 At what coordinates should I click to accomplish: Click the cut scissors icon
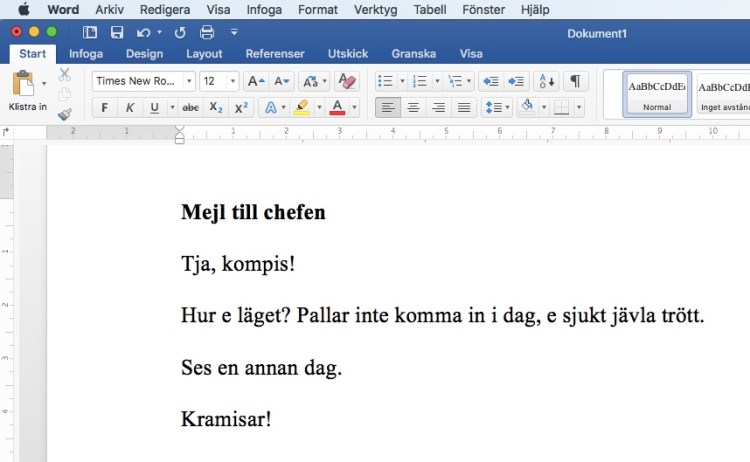click(65, 74)
